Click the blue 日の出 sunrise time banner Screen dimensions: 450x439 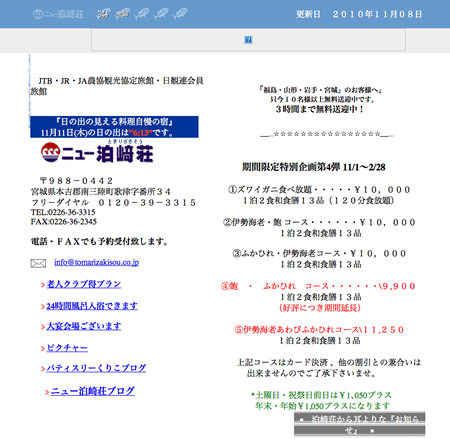click(x=114, y=127)
